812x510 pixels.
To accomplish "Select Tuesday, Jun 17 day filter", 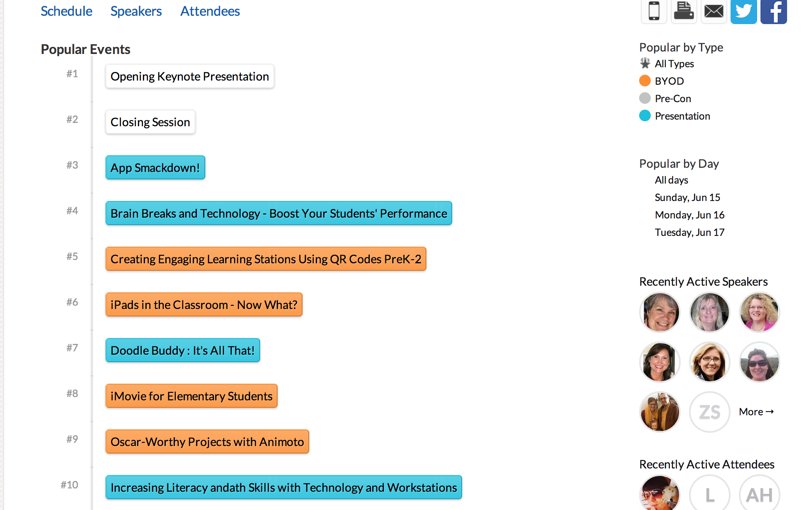I will pos(689,232).
